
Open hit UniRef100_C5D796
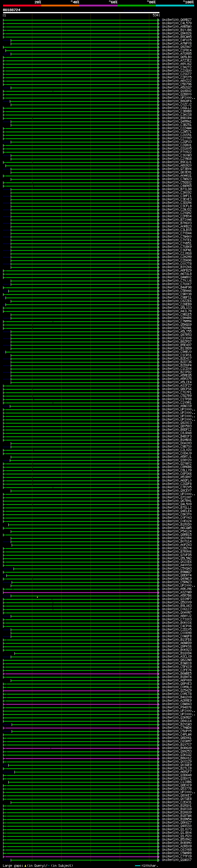(x=177, y=84)
